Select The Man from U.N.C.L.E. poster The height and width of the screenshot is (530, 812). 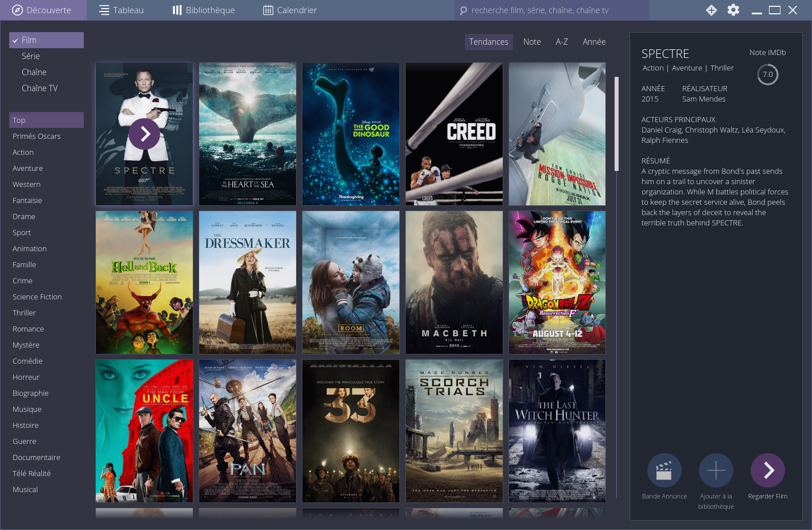coord(145,431)
